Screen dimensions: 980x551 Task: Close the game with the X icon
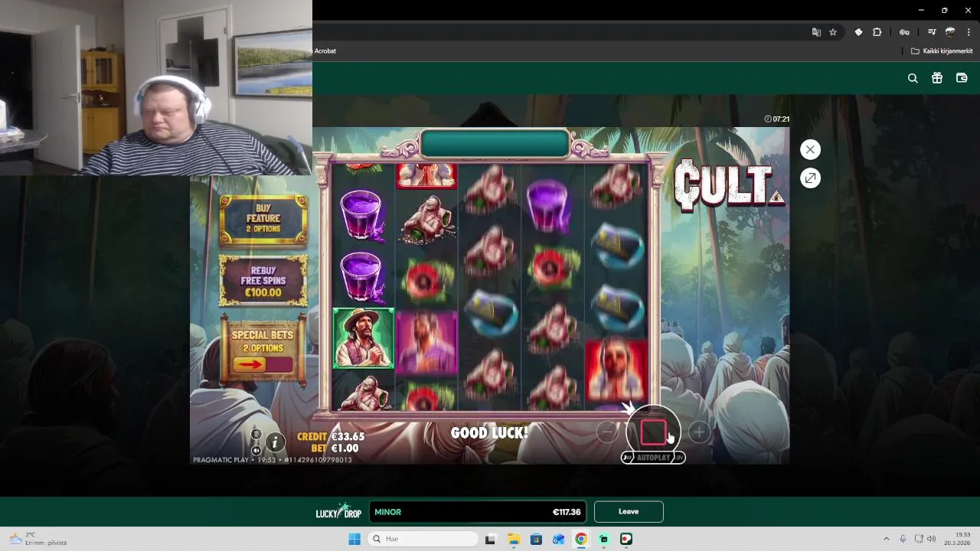click(x=810, y=149)
